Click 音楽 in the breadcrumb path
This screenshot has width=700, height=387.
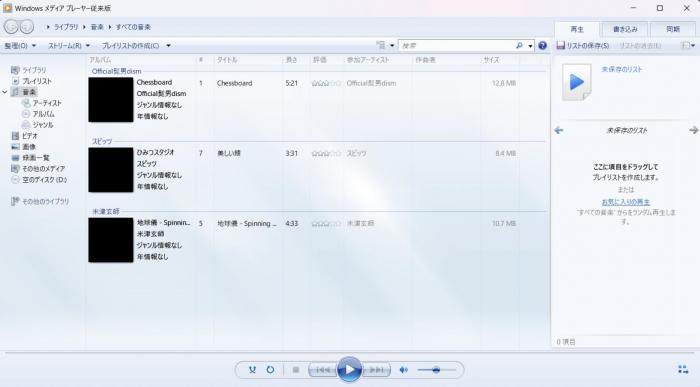(97, 27)
